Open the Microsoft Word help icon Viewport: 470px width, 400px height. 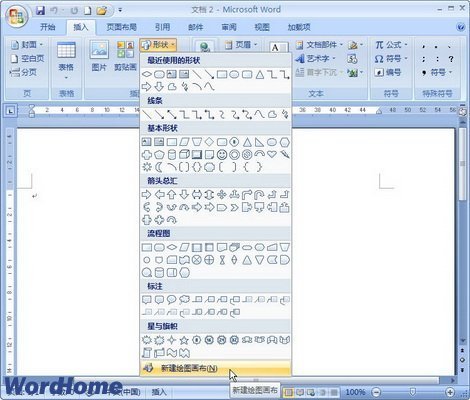[461, 27]
